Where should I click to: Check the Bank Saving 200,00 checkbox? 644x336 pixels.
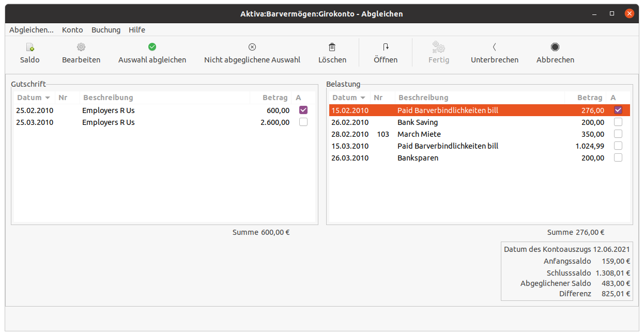[618, 122]
